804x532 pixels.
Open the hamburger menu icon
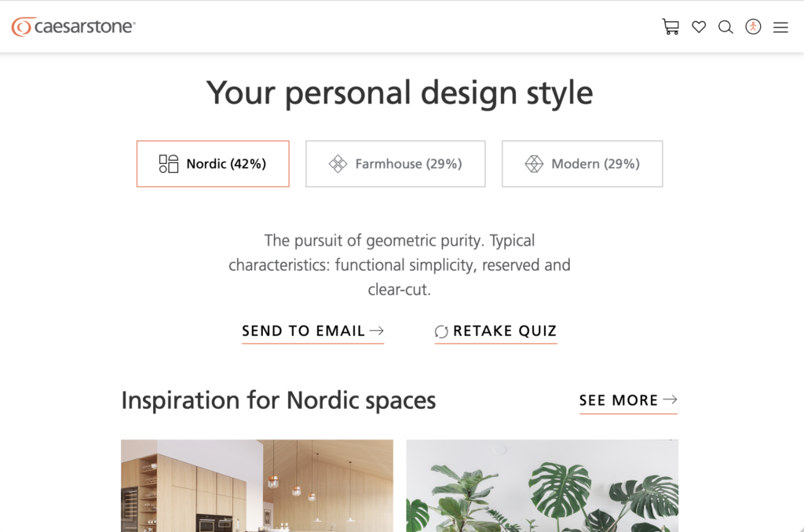point(780,27)
